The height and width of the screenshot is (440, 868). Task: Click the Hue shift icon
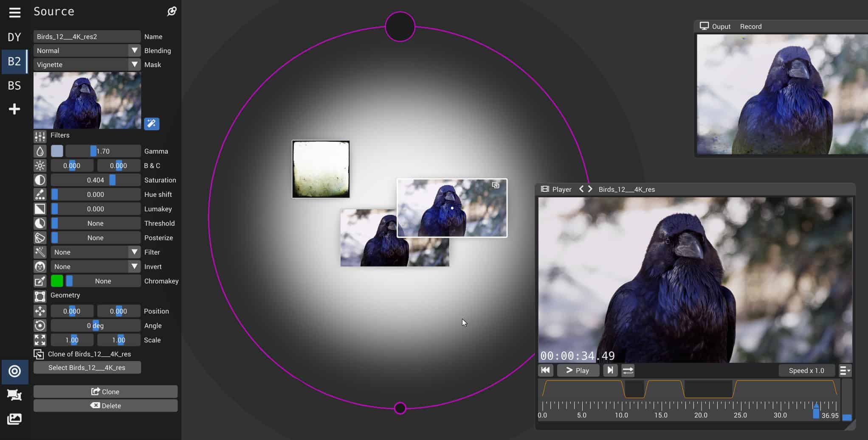40,194
